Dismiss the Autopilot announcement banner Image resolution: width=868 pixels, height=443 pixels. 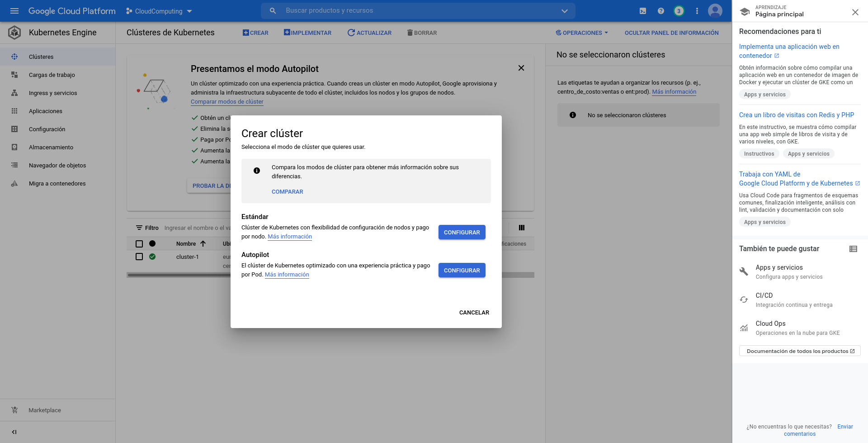(521, 68)
